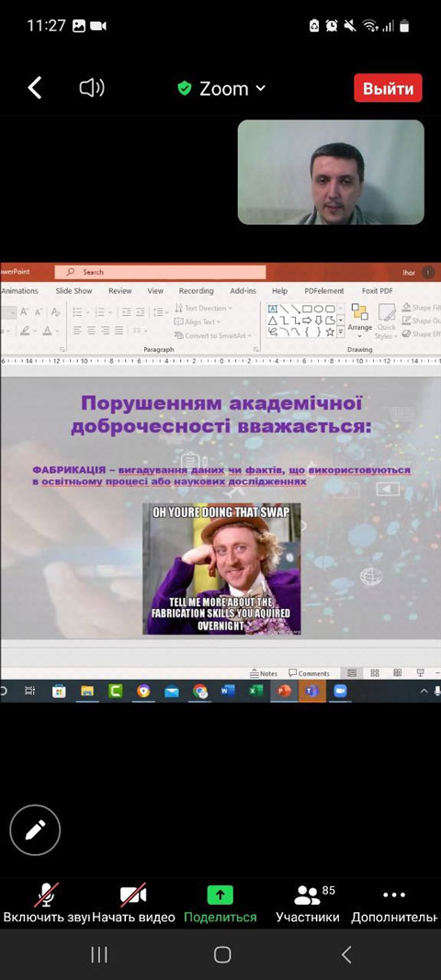Turn on camera with Начать видео
Image resolution: width=441 pixels, height=980 pixels.
point(133,905)
